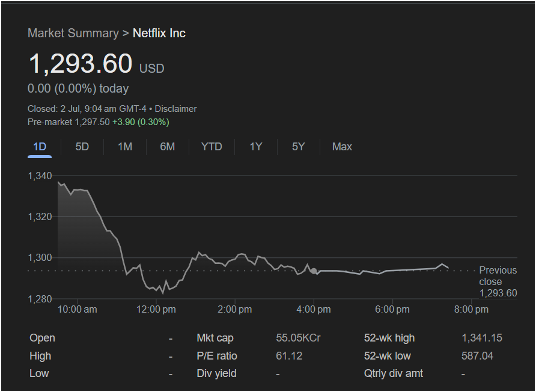Click the 2:00 pm time axis label

235,310
